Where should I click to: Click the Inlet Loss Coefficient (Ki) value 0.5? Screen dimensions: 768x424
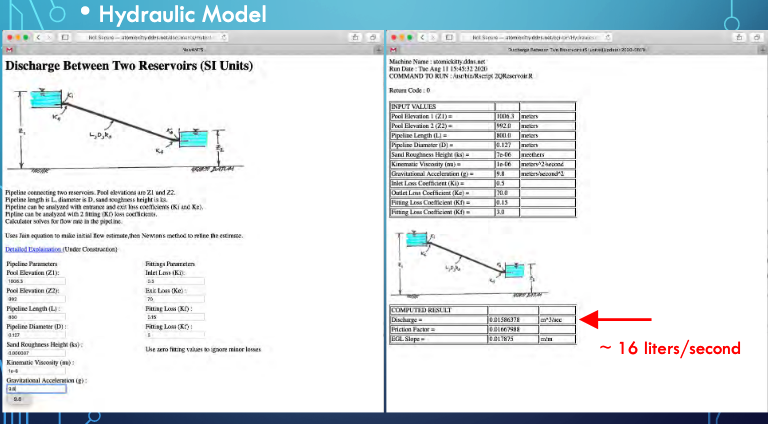tap(507, 184)
